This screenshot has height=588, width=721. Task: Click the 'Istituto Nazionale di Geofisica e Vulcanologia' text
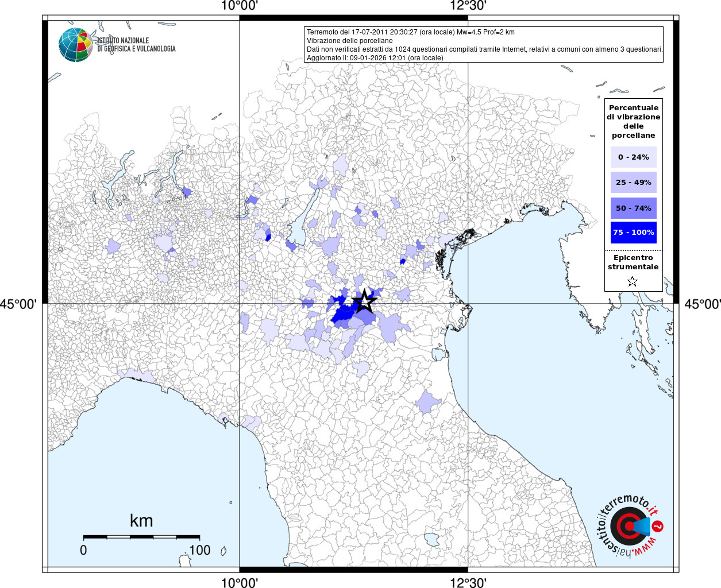136,45
